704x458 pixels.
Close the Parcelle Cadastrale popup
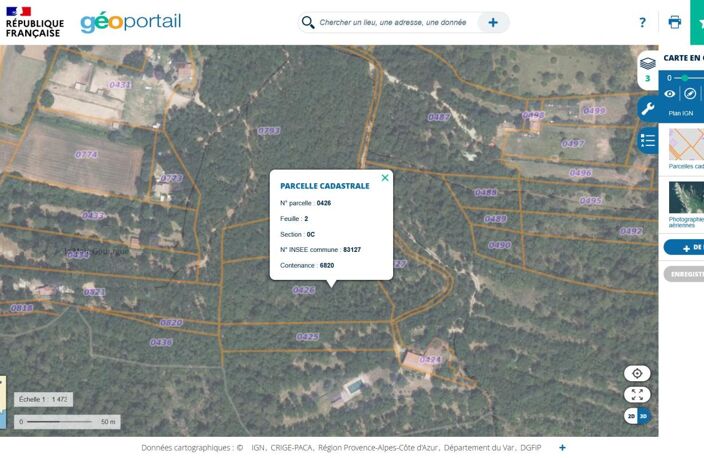point(385,178)
